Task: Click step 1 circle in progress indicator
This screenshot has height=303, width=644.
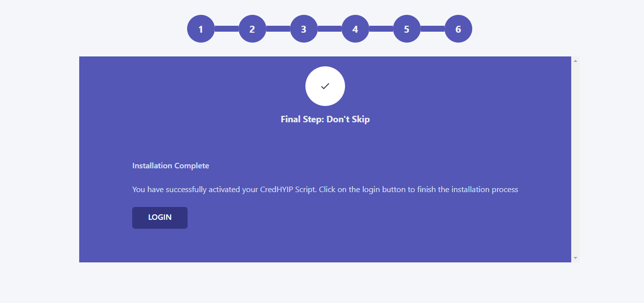Action: click(x=201, y=29)
